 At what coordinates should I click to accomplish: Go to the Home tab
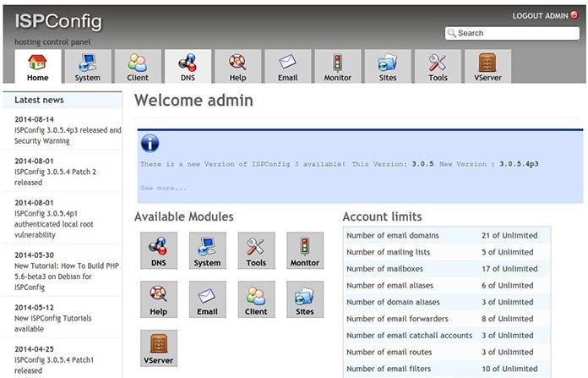tap(37, 67)
